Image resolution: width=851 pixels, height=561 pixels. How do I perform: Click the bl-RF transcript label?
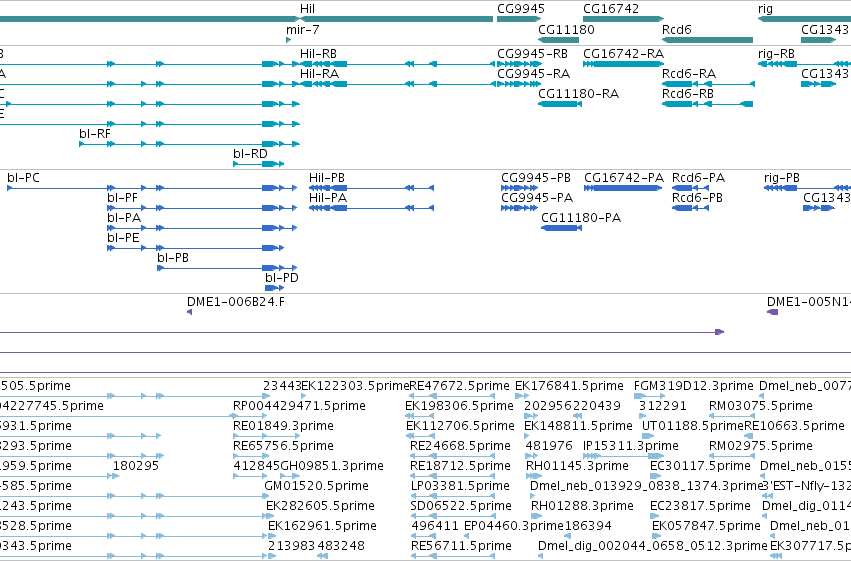[x=95, y=133]
